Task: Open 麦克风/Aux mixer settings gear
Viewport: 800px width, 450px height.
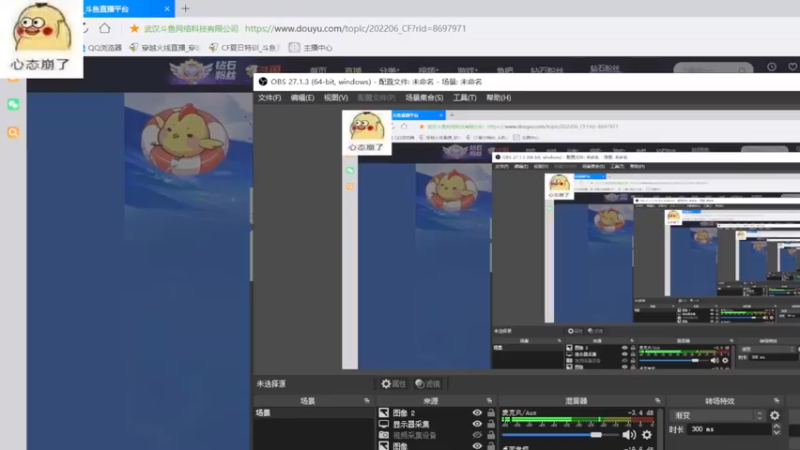Action: tap(646, 435)
